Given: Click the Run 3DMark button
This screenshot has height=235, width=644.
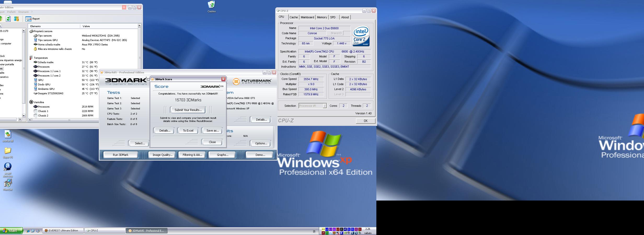Looking at the screenshot, I should tap(120, 155).
